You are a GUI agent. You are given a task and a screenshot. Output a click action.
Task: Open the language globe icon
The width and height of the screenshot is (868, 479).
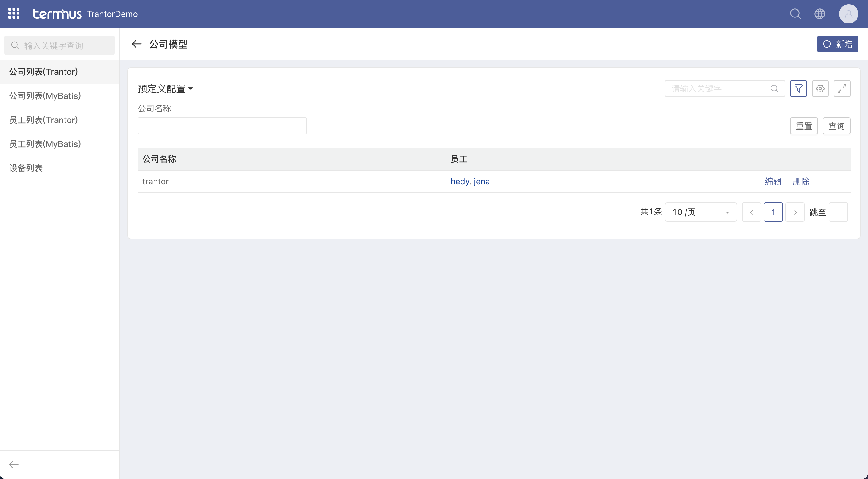[819, 14]
